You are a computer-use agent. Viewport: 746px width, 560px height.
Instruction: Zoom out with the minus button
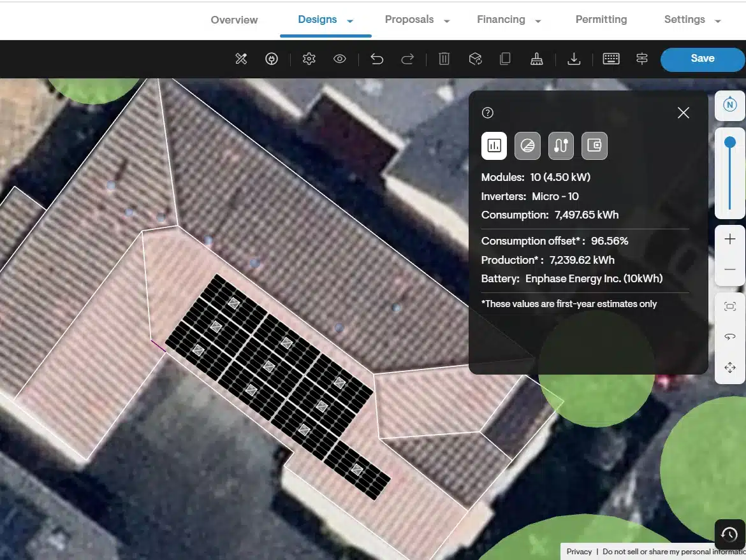730,269
